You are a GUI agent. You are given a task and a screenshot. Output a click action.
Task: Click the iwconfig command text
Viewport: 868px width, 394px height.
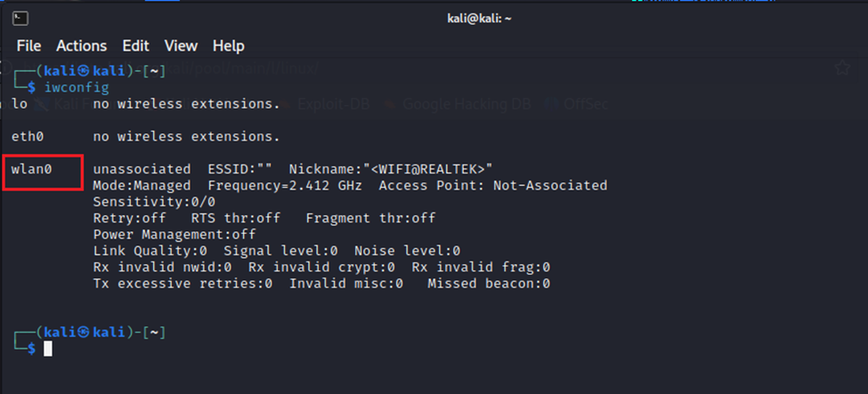[x=77, y=88]
